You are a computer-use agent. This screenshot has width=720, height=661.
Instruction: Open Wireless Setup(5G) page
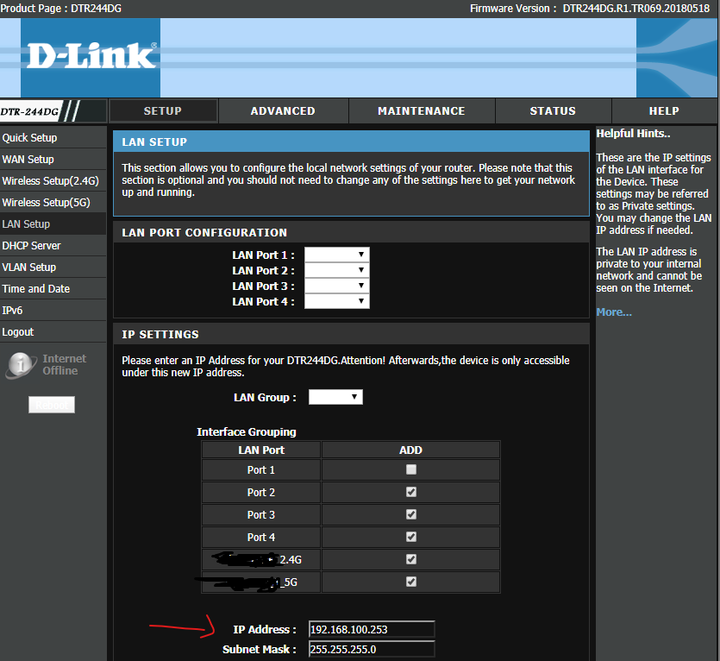[53, 202]
